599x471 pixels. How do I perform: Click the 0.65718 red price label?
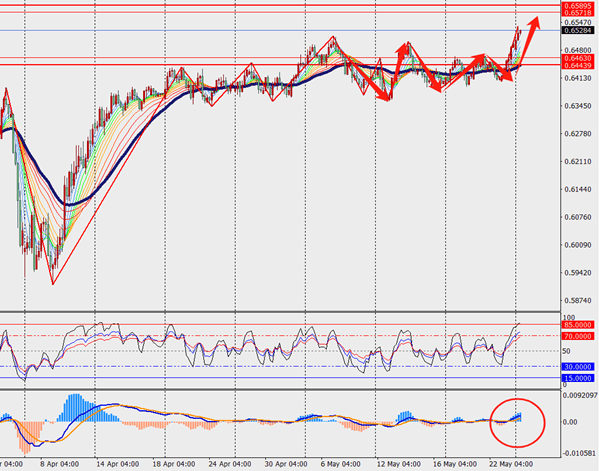pyautogui.click(x=577, y=13)
